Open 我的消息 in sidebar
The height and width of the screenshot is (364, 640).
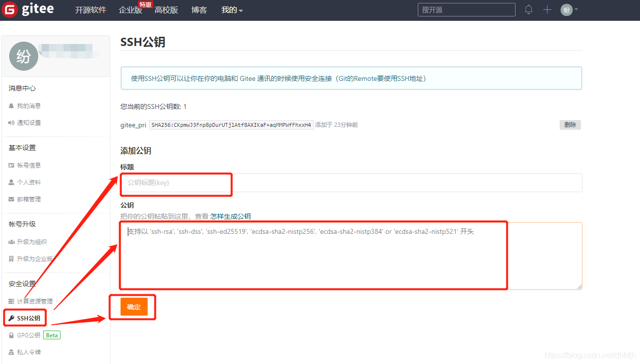pyautogui.click(x=29, y=106)
